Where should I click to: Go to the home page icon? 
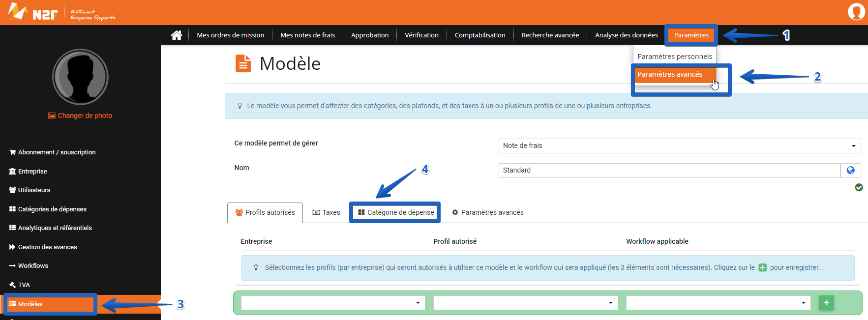[x=177, y=35]
